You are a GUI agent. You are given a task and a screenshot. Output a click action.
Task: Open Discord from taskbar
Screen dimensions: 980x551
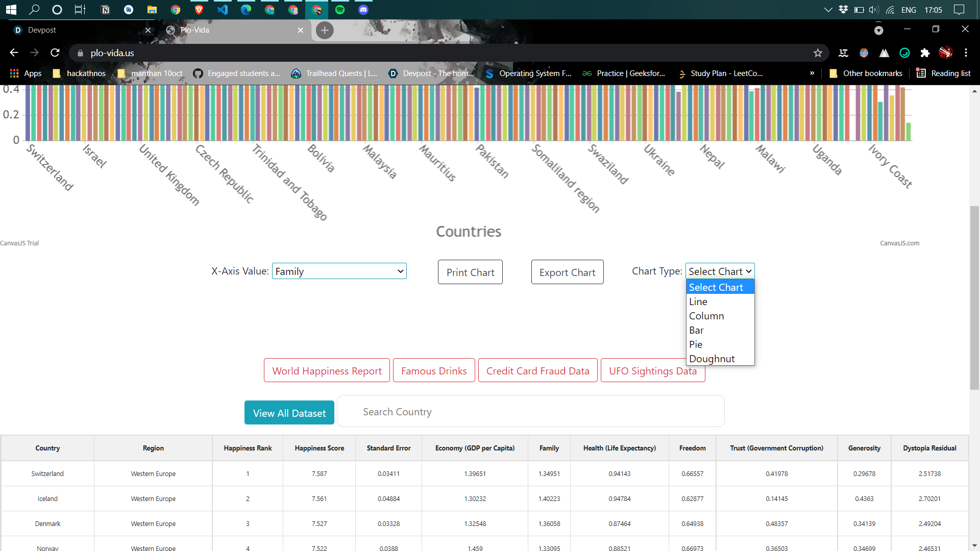[363, 10]
